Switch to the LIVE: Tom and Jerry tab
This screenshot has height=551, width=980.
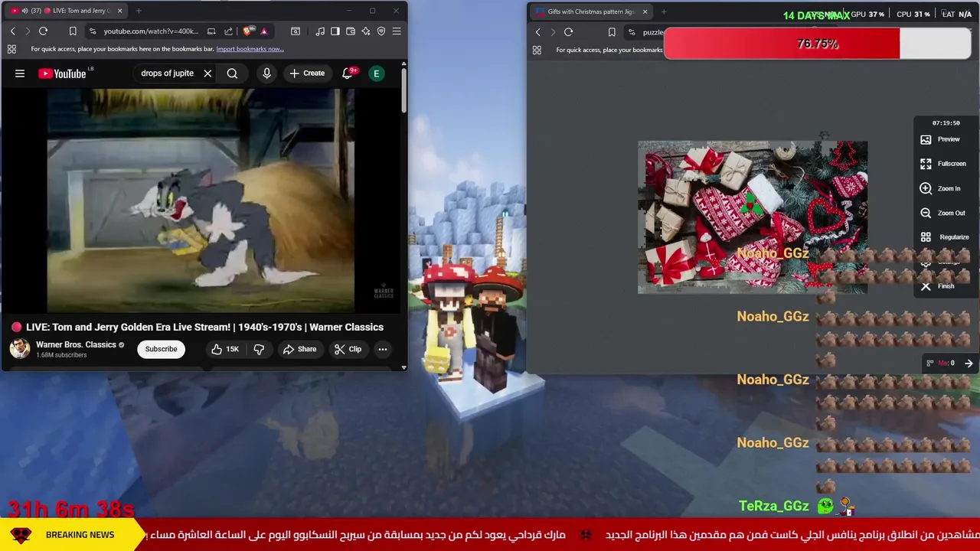coord(64,11)
